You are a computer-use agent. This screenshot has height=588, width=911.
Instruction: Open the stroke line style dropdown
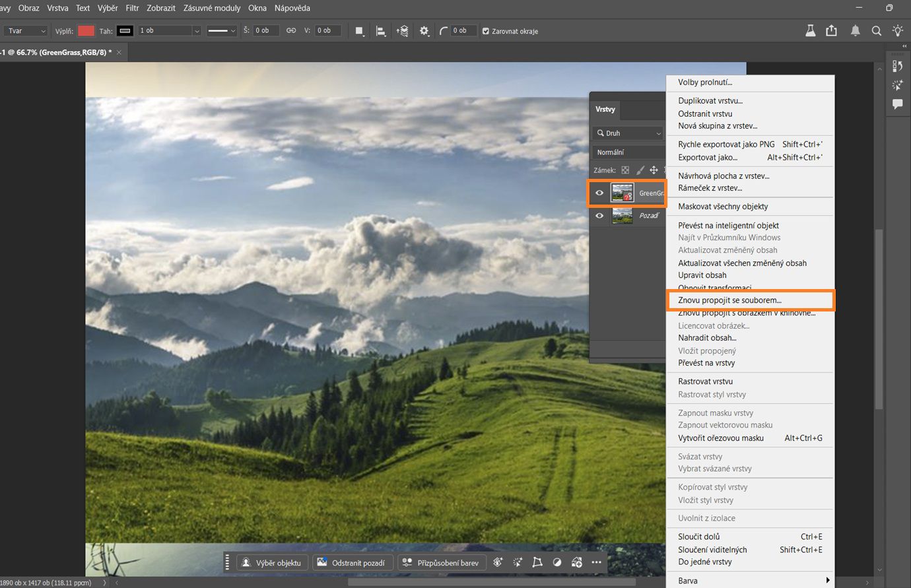pos(221,31)
